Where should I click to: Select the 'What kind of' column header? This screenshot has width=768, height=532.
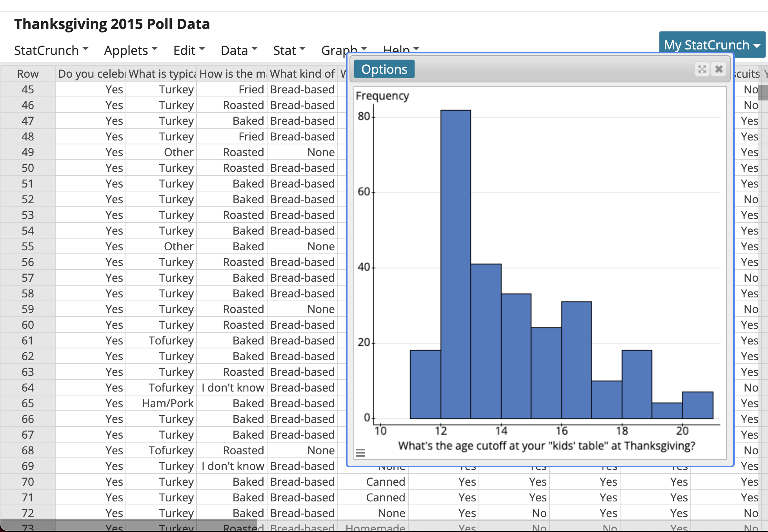302,74
